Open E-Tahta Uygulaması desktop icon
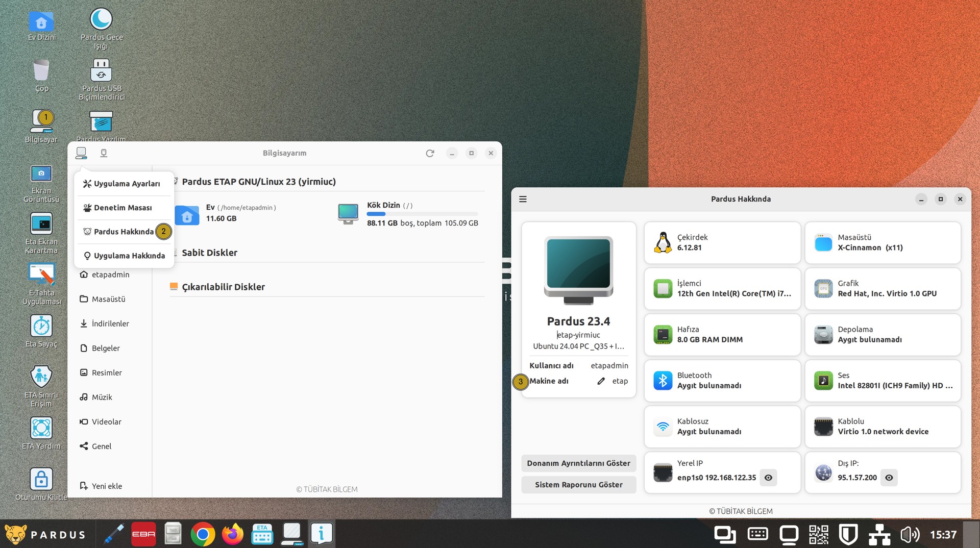The width and height of the screenshot is (980, 548). [41, 284]
